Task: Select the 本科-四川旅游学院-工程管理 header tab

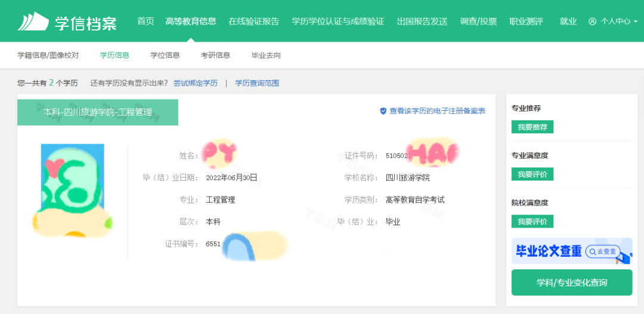Action: [x=98, y=112]
